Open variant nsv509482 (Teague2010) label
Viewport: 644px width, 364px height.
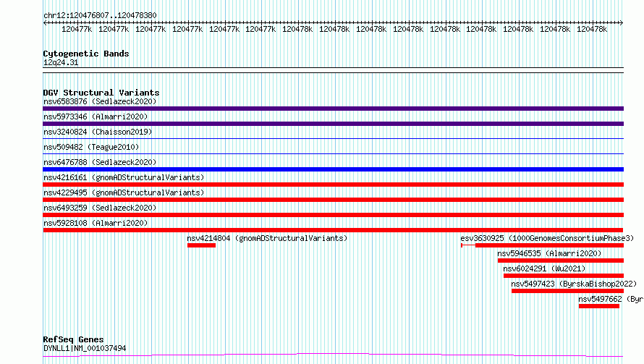(91, 147)
